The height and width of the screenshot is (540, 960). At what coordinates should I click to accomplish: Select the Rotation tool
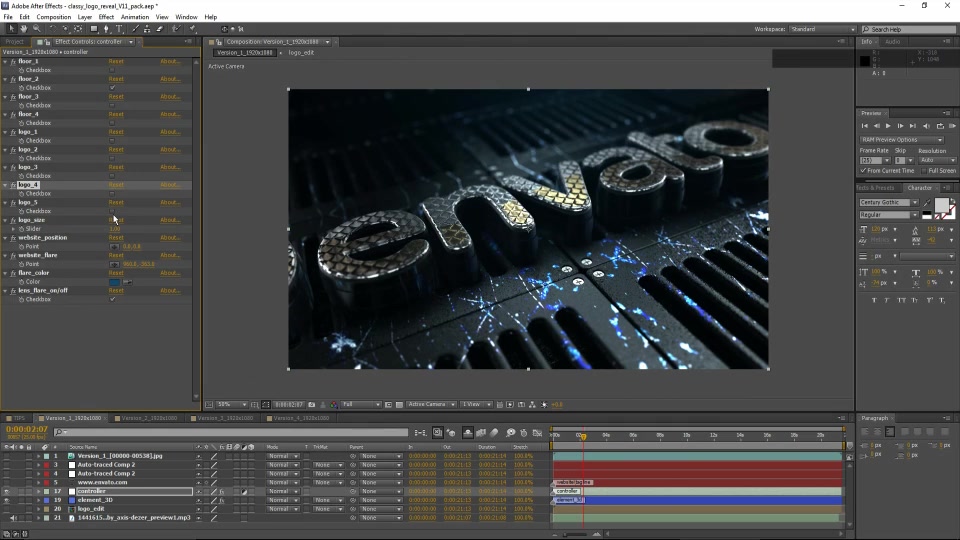[53, 29]
